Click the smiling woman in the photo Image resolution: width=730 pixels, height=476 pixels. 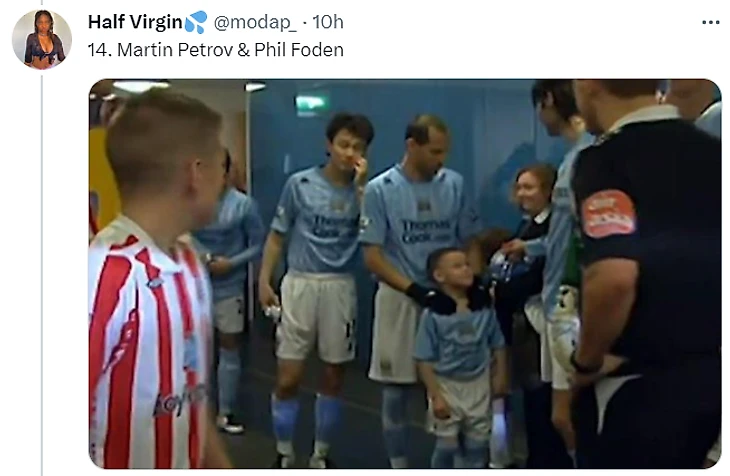coord(535,191)
